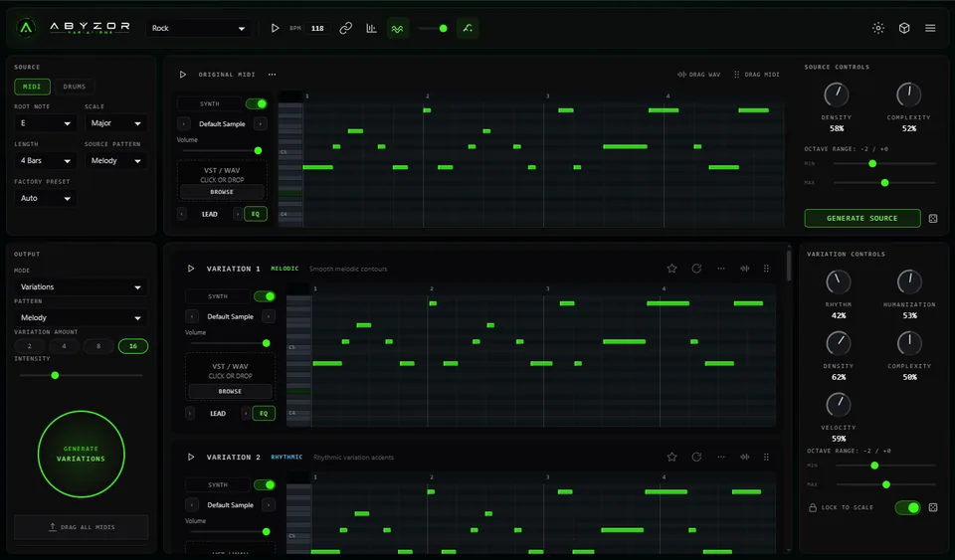This screenshot has height=560, width=955.
Task: Click Variation 1 MIDI drag dots icon
Action: (x=766, y=269)
